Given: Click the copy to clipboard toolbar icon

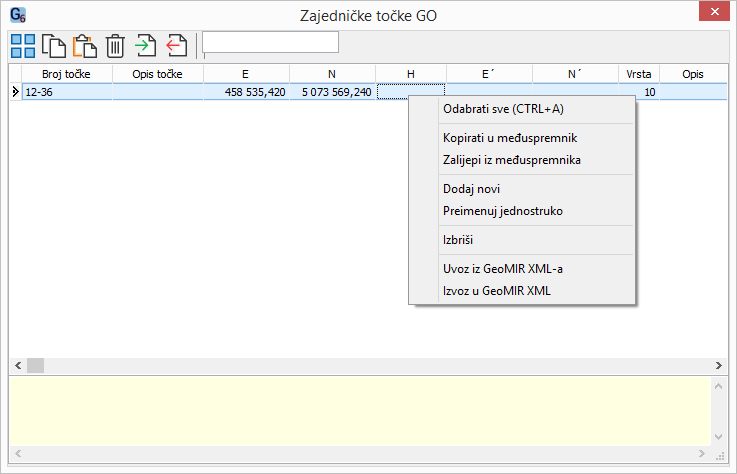Looking at the screenshot, I should [x=54, y=46].
